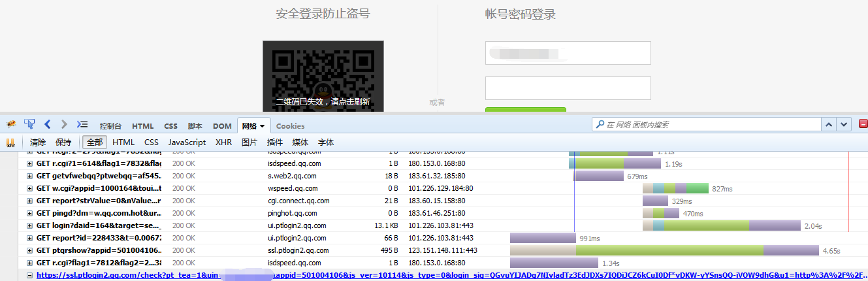Filter requests by 媒体 type
The height and width of the screenshot is (281, 868).
[300, 142]
